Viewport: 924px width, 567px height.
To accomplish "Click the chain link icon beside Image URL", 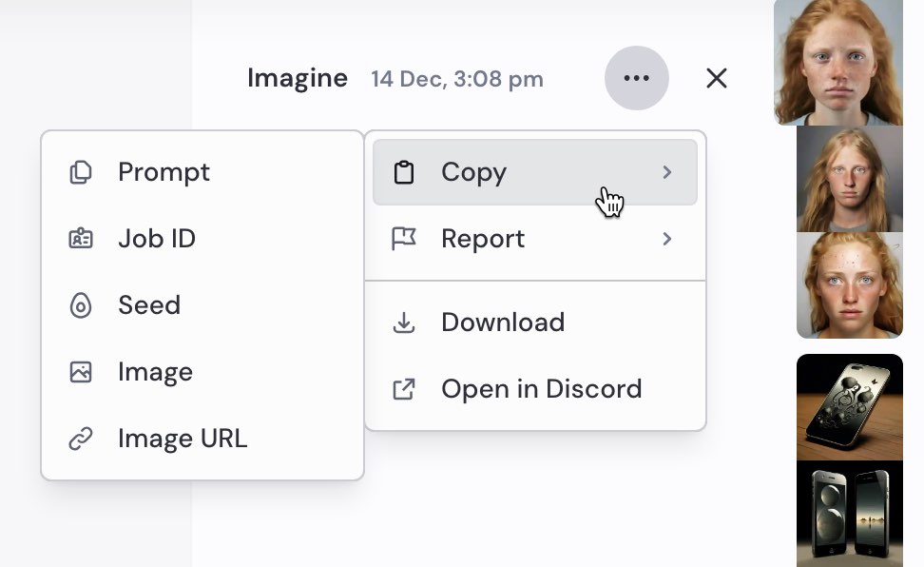I will (81, 439).
